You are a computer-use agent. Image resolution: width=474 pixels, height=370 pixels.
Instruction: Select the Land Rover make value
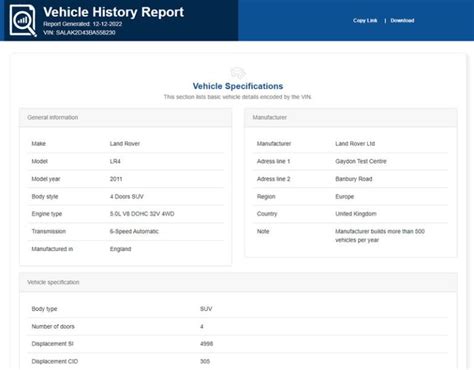(125, 144)
